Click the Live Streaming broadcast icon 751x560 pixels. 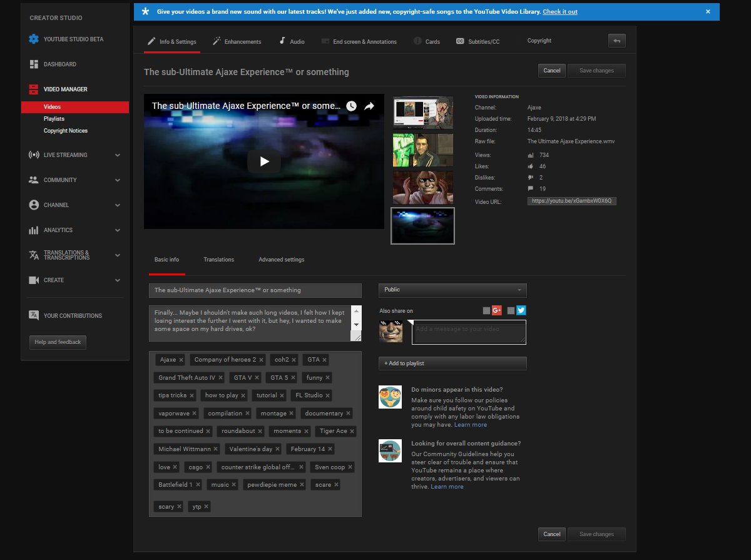(x=34, y=155)
